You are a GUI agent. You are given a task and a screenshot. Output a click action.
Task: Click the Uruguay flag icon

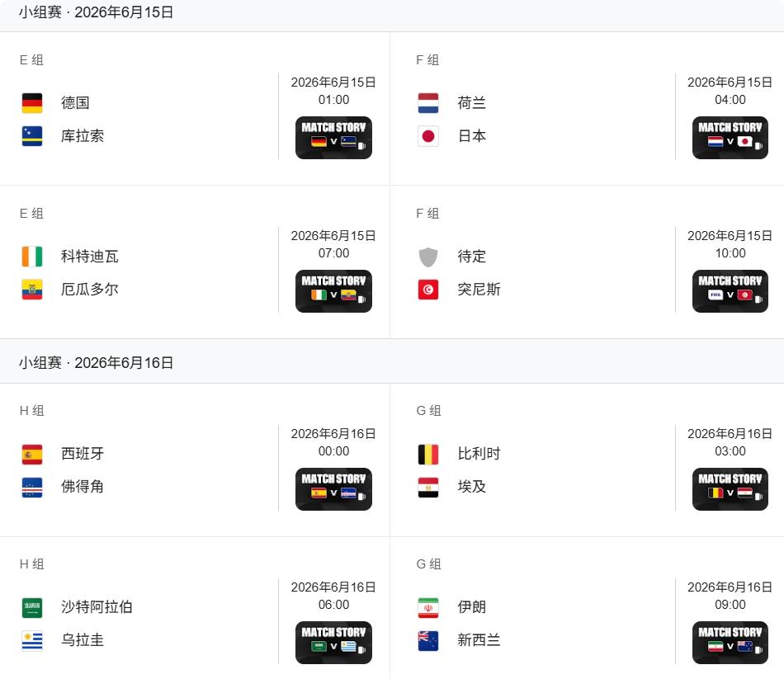coord(32,640)
